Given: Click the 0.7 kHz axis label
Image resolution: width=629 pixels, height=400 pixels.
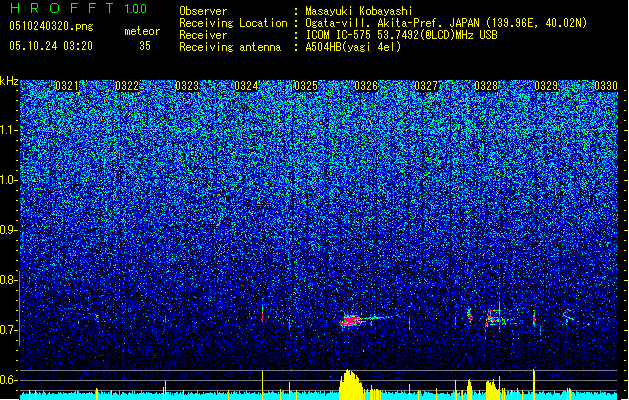Looking at the screenshot, I should coord(9,330).
